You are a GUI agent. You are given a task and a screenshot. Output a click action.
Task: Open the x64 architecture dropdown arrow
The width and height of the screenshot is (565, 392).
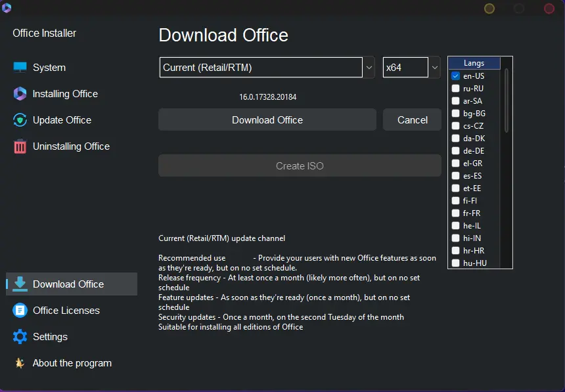(x=435, y=68)
